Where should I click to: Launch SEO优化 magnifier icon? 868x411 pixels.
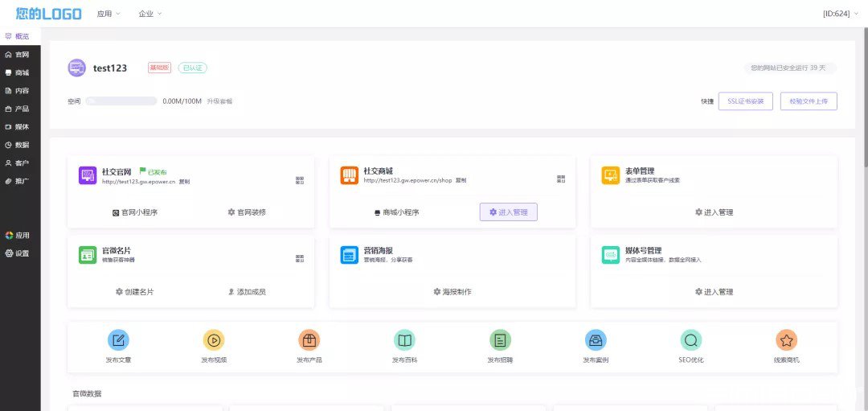(691, 340)
